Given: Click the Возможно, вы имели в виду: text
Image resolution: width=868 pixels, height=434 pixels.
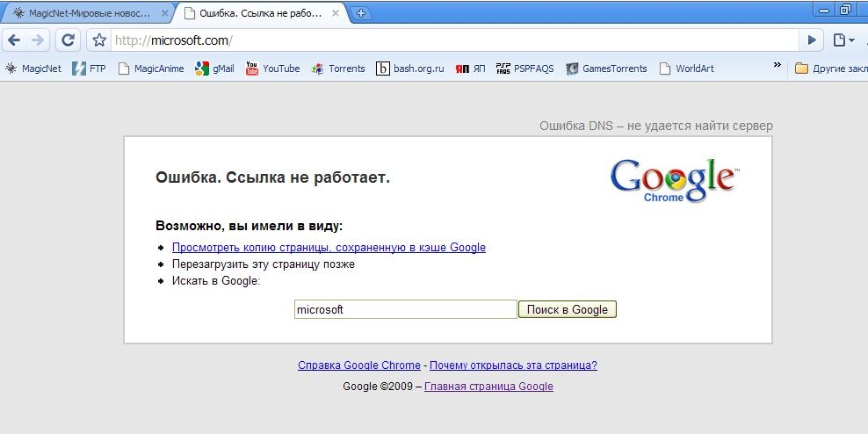Looking at the screenshot, I should [x=250, y=226].
